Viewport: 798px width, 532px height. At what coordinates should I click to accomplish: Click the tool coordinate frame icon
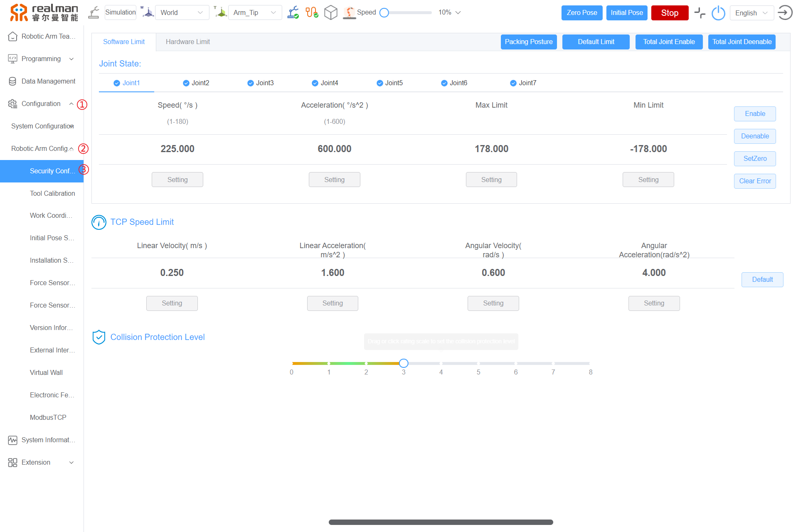point(220,12)
